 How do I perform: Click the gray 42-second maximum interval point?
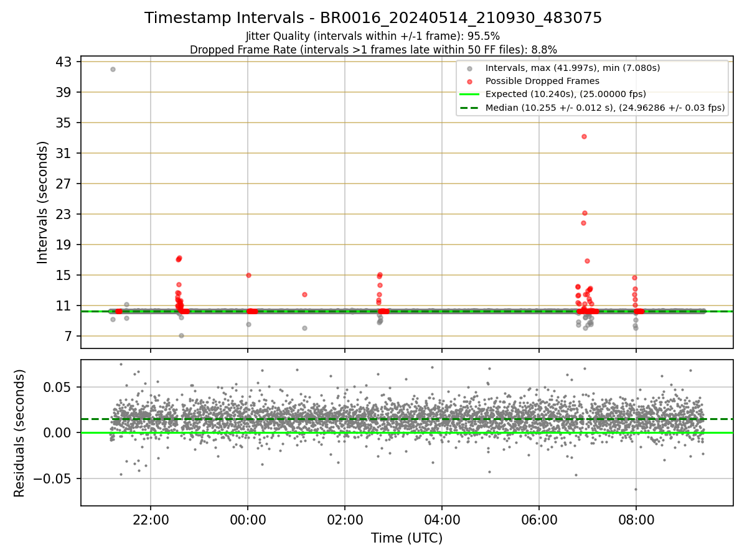[113, 69]
